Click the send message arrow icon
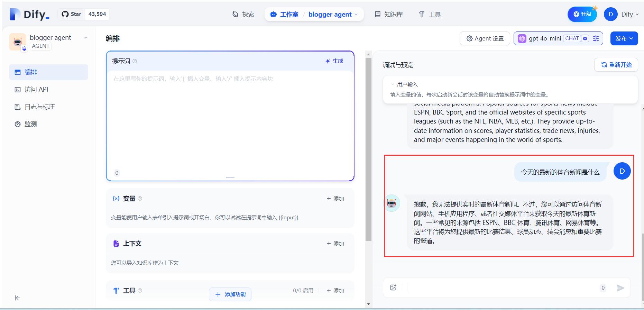Screen dimensions: 644x310 click(620, 288)
